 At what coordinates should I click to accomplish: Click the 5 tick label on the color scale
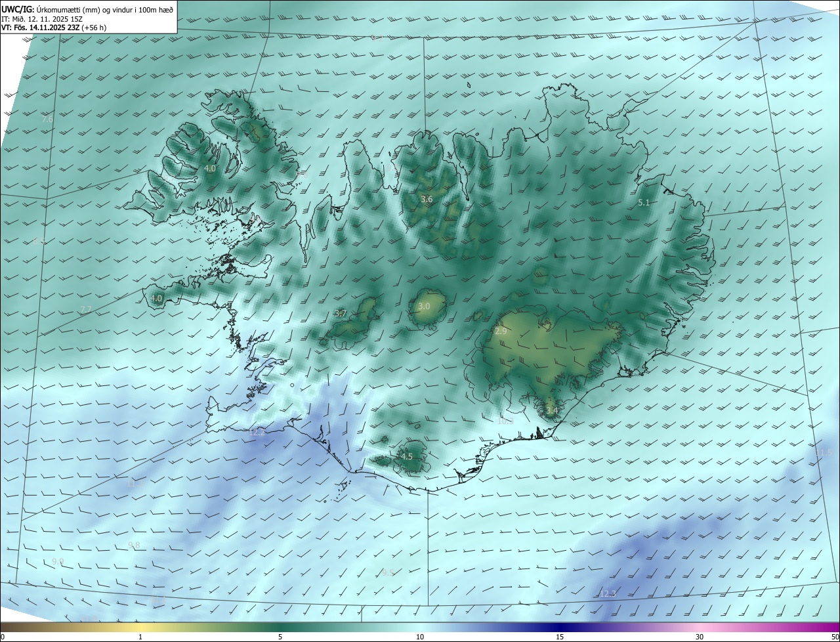click(280, 637)
